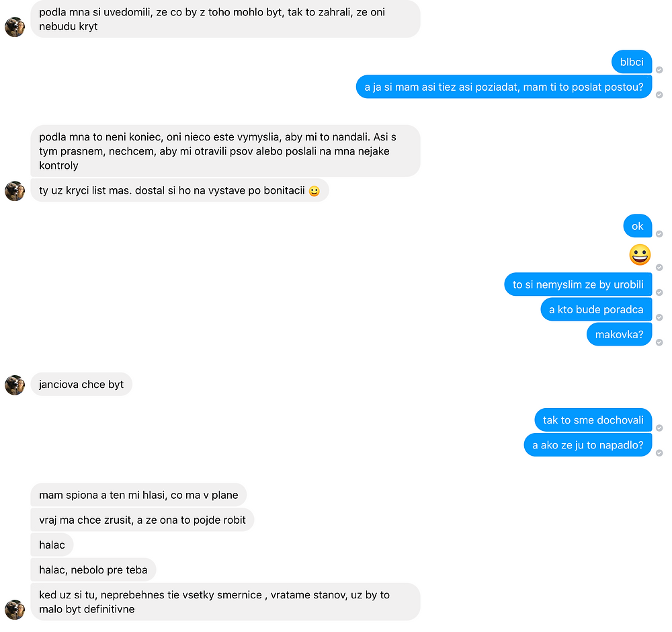Select the 'halac' gray message bubble
This screenshot has height=632, width=672.
(x=52, y=545)
